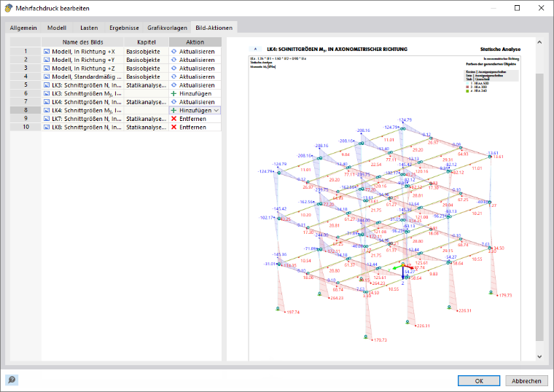Click the image icon for LK8 row
This screenshot has height=392, width=554.
(x=46, y=127)
